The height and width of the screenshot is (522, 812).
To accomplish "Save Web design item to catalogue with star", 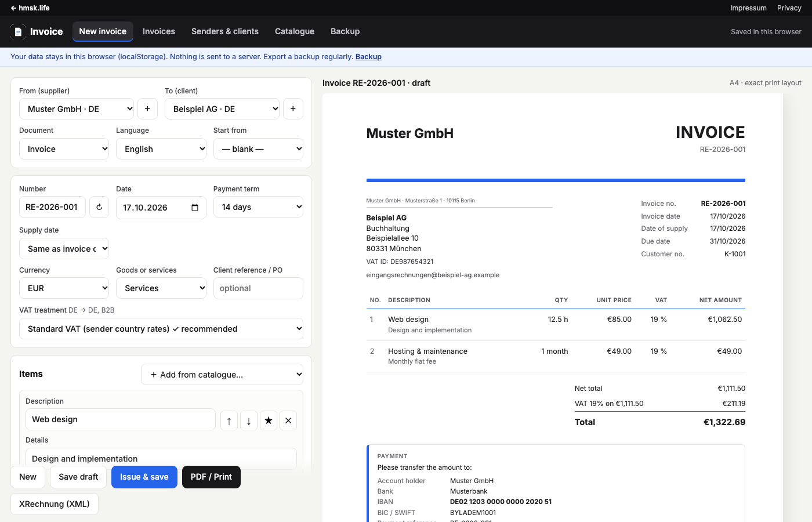I will point(269,420).
